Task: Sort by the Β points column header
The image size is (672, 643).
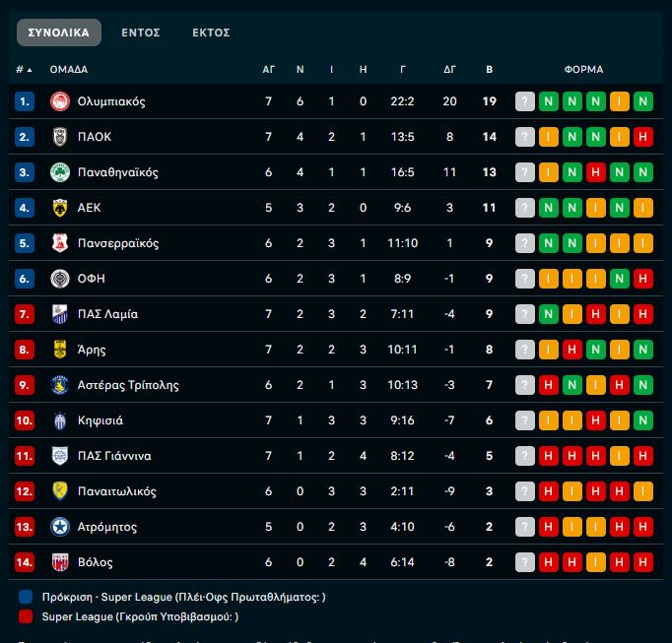Action: [490, 70]
